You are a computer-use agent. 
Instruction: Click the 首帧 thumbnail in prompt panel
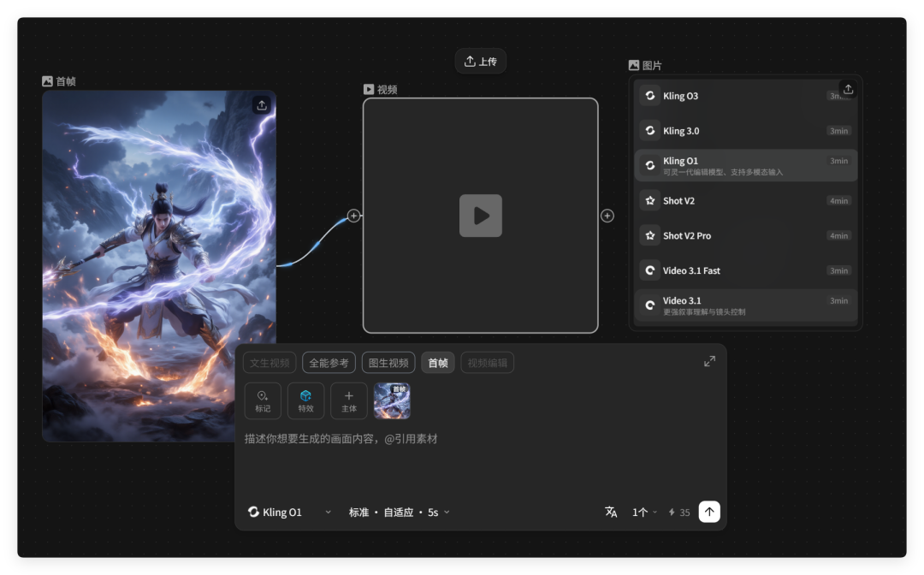(392, 400)
